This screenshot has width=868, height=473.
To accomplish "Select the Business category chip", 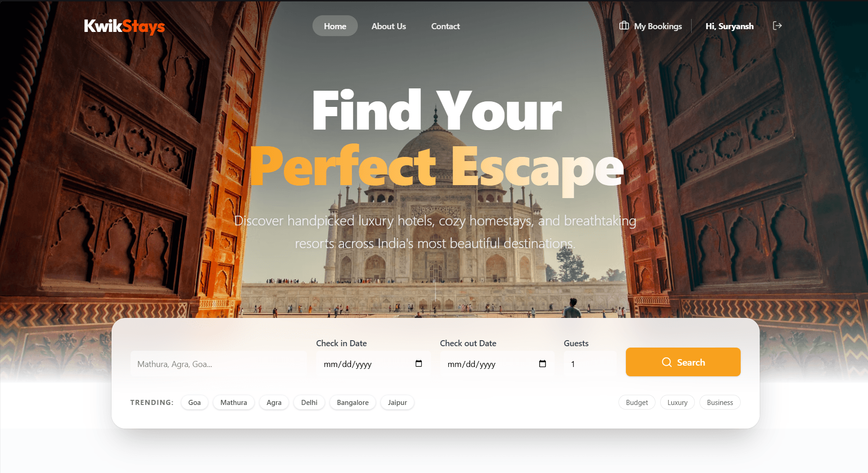I will pyautogui.click(x=720, y=403).
